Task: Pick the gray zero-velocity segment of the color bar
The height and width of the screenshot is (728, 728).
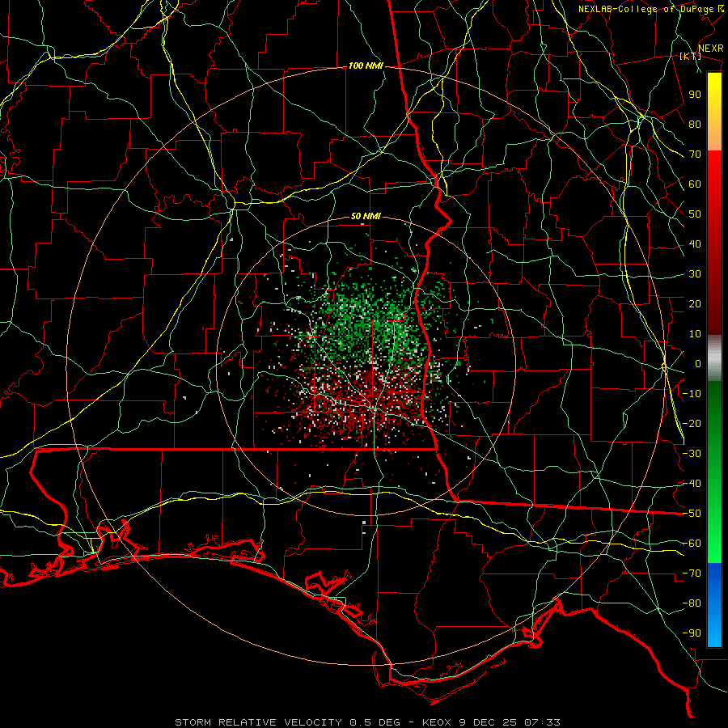Action: pyautogui.click(x=714, y=358)
